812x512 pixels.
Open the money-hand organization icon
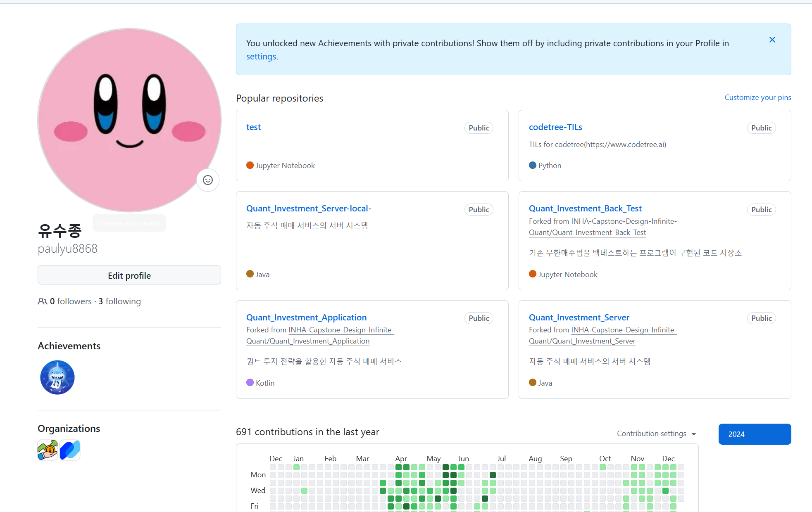[x=48, y=450]
